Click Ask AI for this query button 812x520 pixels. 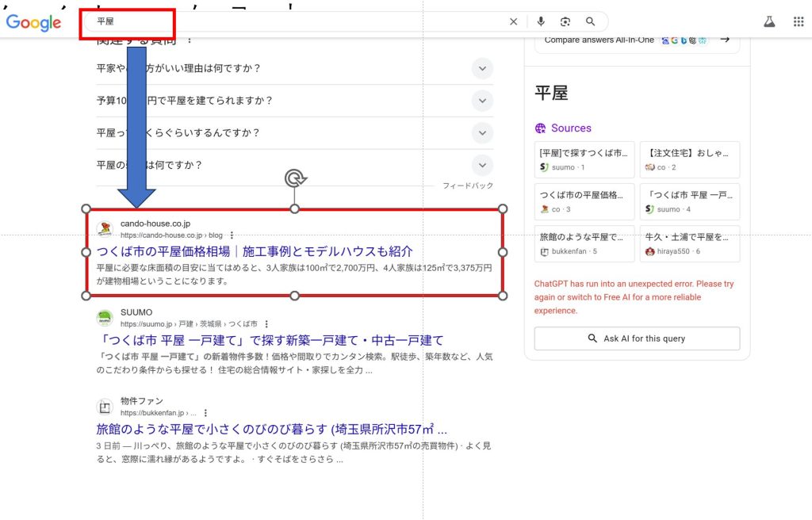pyautogui.click(x=637, y=338)
